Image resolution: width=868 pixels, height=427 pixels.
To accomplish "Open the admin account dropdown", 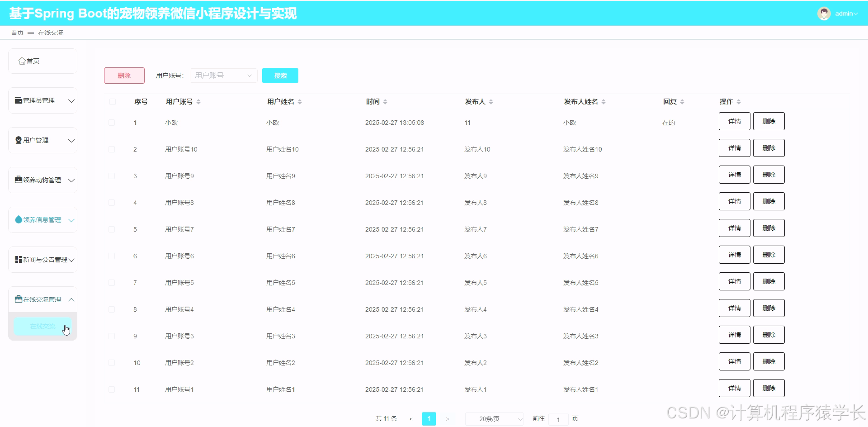I will [x=844, y=13].
